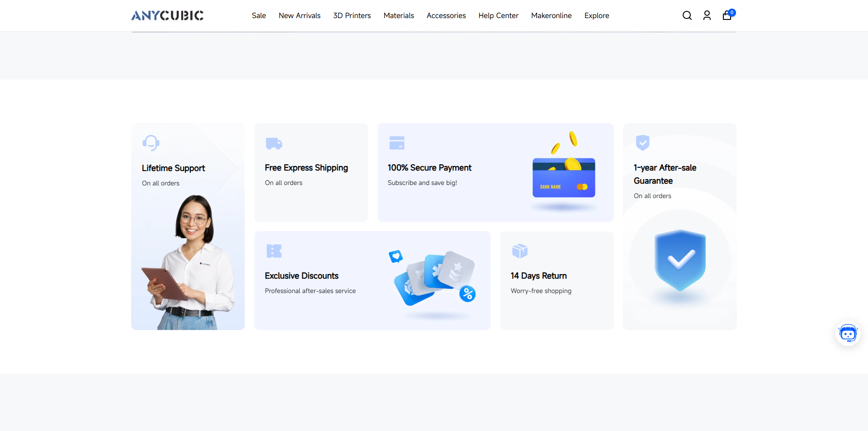Click the headset Lifetime Support icon
The height and width of the screenshot is (431, 868).
[x=151, y=143]
